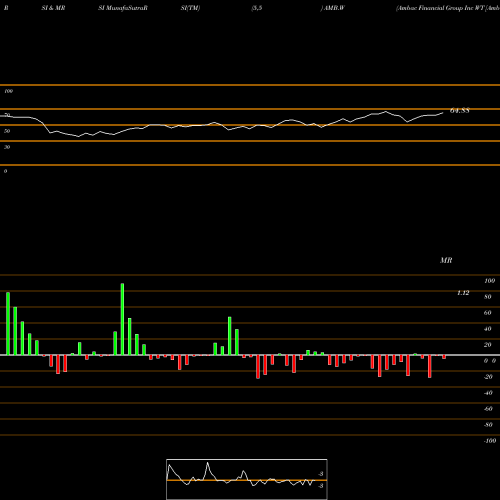Open the mini overview chart thumbnail
This screenshot has width=500, height=500.
pyautogui.click(x=247, y=479)
